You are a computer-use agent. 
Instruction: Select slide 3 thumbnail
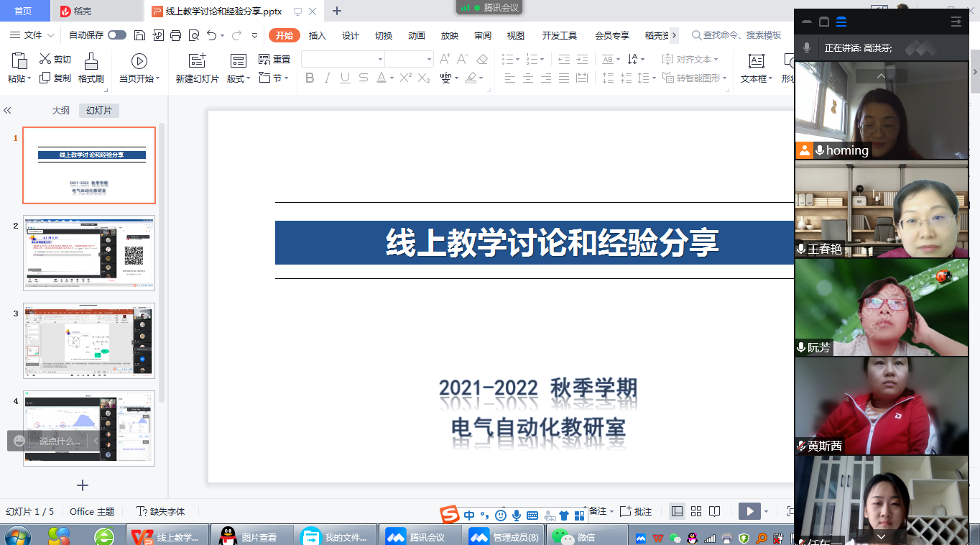pyautogui.click(x=89, y=341)
